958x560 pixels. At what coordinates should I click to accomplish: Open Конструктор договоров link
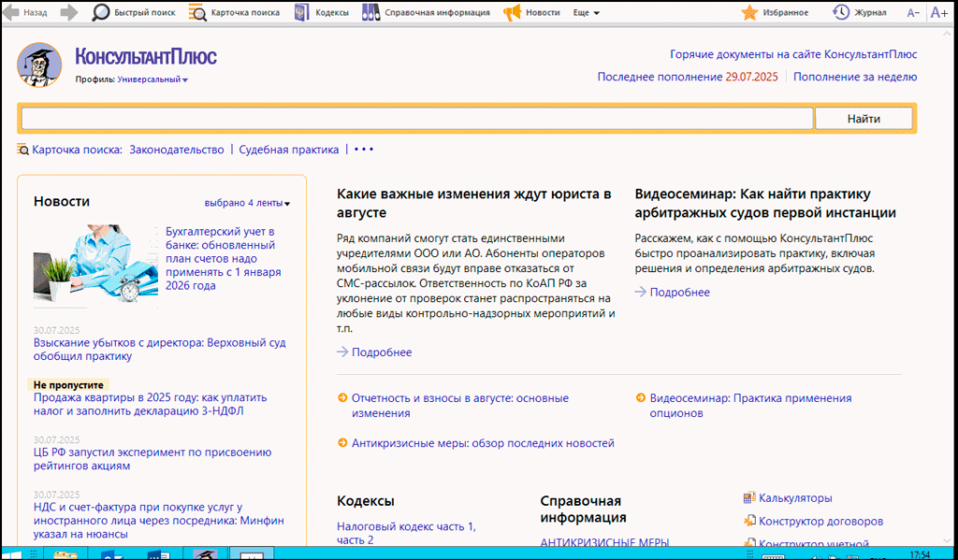(x=821, y=522)
